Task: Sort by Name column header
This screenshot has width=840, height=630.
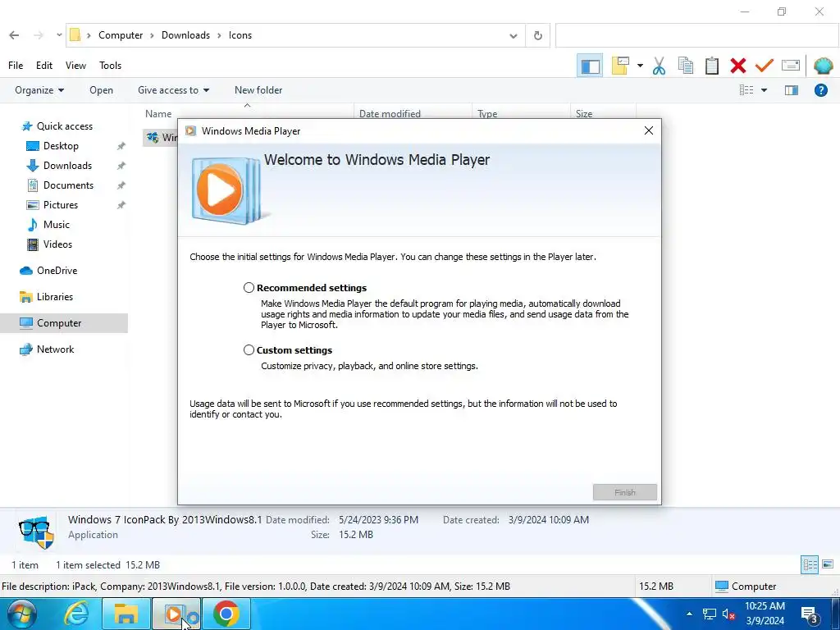Action: coord(158,113)
